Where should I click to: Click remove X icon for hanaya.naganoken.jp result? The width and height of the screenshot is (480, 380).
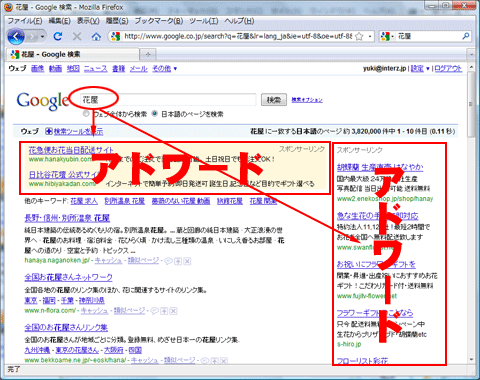point(187,261)
